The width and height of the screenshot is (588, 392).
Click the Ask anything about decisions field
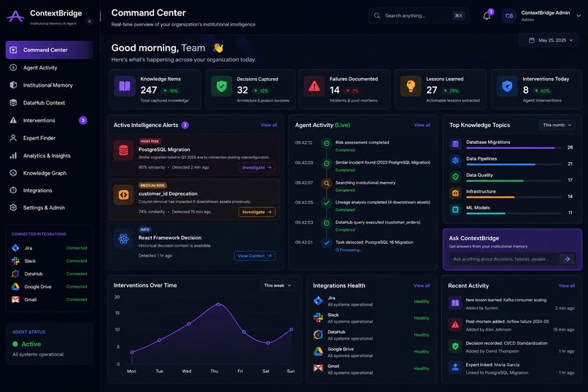coord(504,259)
